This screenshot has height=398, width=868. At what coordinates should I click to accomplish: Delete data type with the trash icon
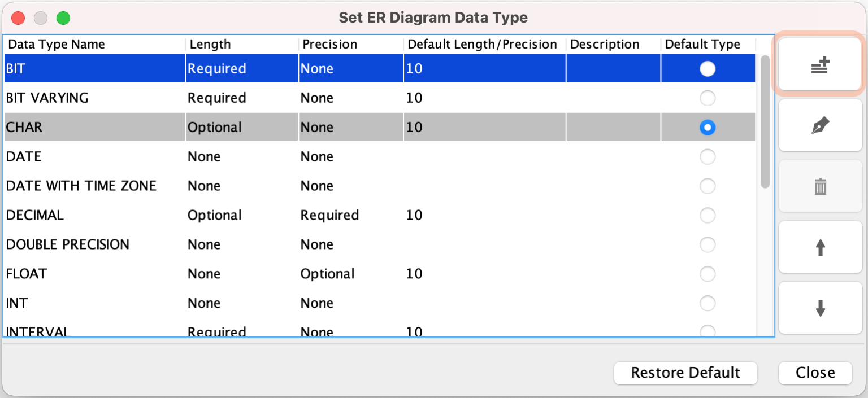pos(820,186)
